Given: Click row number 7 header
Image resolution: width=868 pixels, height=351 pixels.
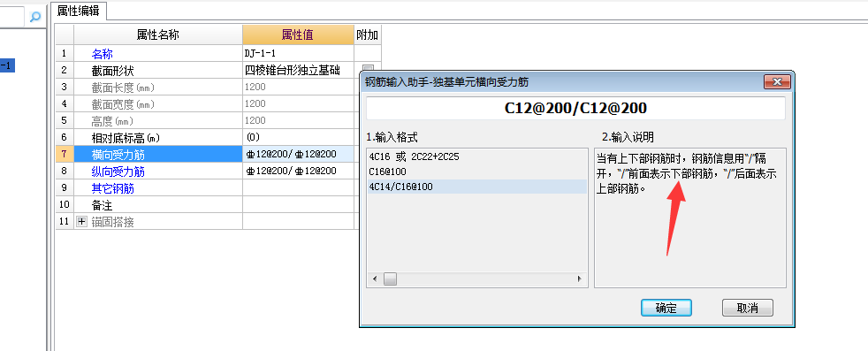Looking at the screenshot, I should click(65, 154).
